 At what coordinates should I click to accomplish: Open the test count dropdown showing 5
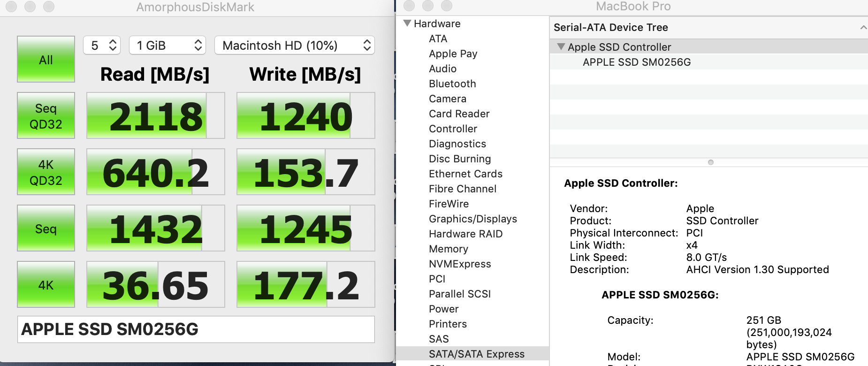(x=102, y=45)
